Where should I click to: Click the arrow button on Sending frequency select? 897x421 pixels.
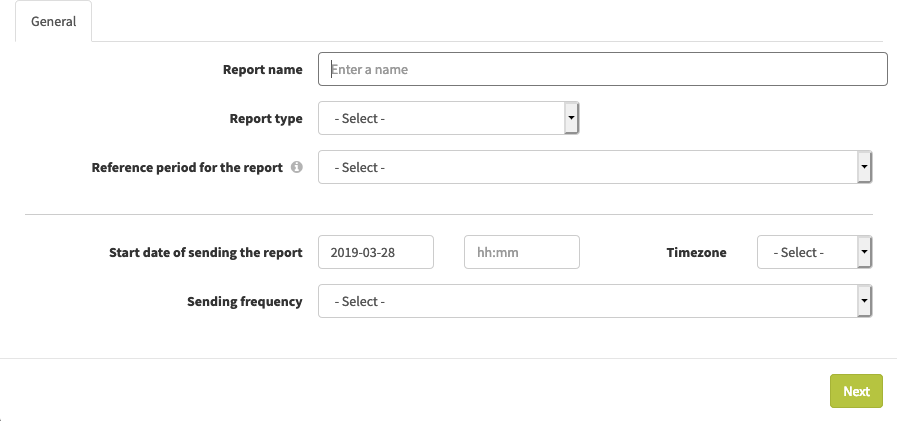(x=864, y=301)
